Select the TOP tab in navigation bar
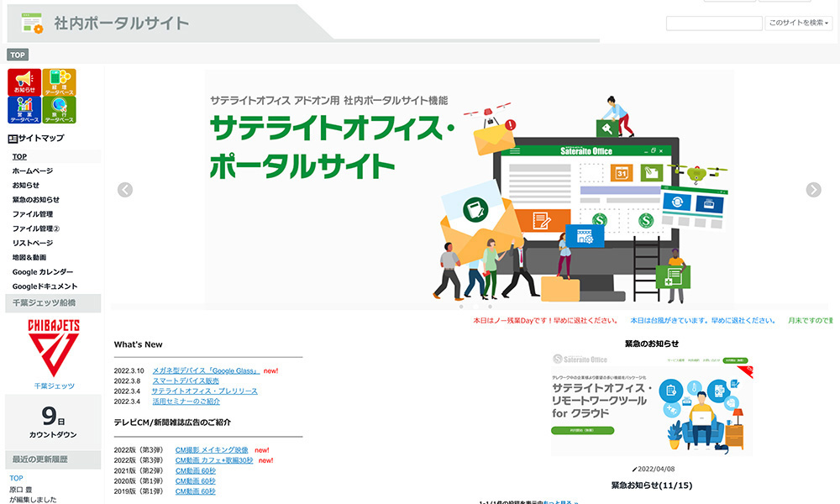Screen dimensions: 840x504 coord(18,55)
